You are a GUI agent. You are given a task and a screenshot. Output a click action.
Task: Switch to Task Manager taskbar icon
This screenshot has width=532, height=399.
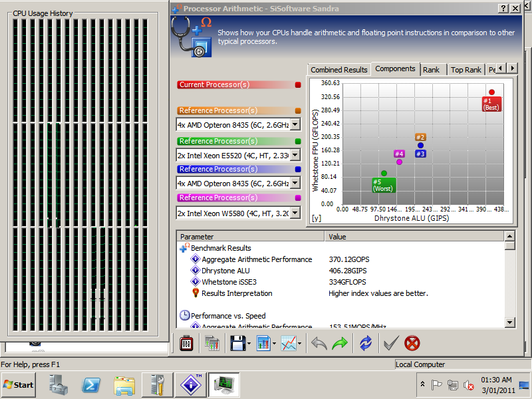coord(224,385)
